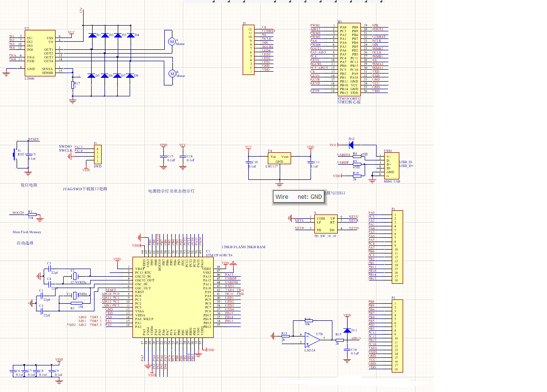Viewport: 547px width, 392px height.
Task: Select decoupling capacitor C17
Action: [x=163, y=157]
